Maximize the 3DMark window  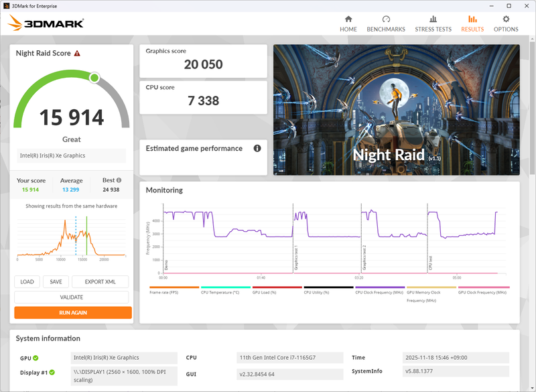[509, 6]
